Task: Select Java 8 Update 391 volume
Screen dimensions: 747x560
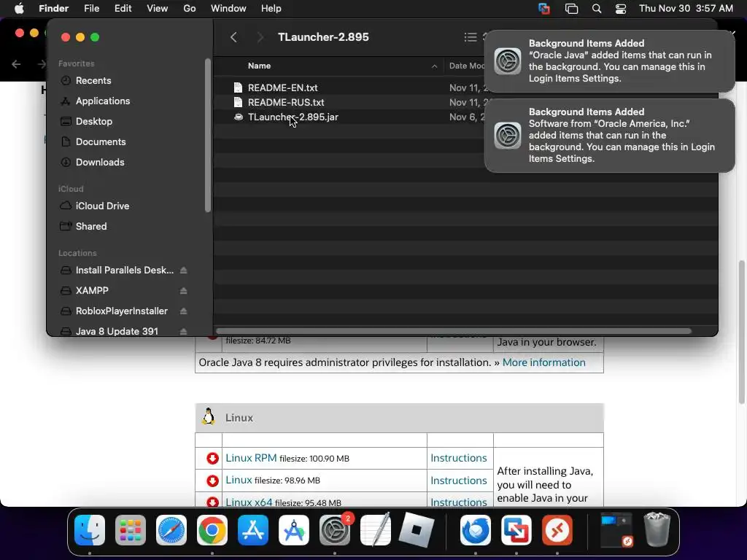Action: (x=117, y=332)
